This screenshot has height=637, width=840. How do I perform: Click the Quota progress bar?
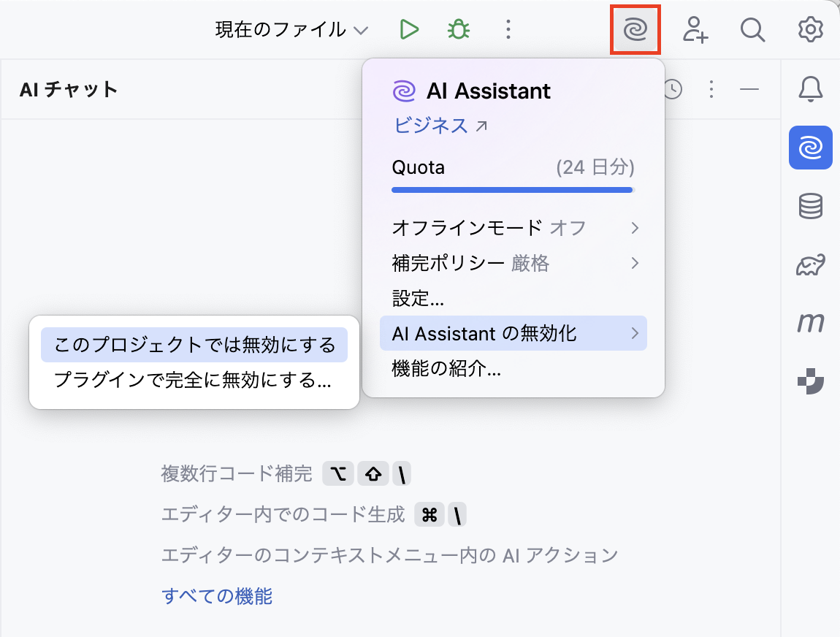point(513,190)
